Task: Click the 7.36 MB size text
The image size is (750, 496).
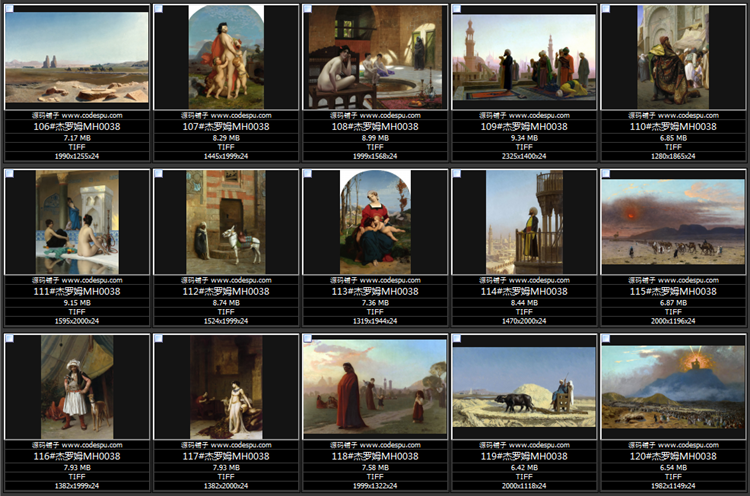Action: click(375, 303)
